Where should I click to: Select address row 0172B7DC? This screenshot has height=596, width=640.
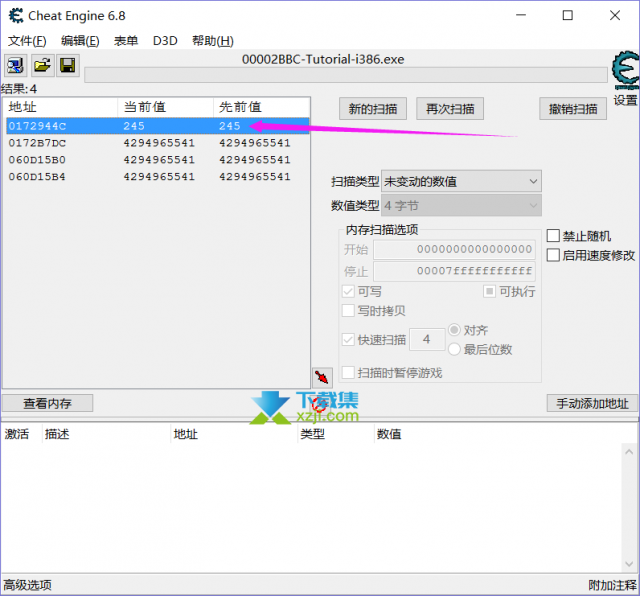coord(158,143)
